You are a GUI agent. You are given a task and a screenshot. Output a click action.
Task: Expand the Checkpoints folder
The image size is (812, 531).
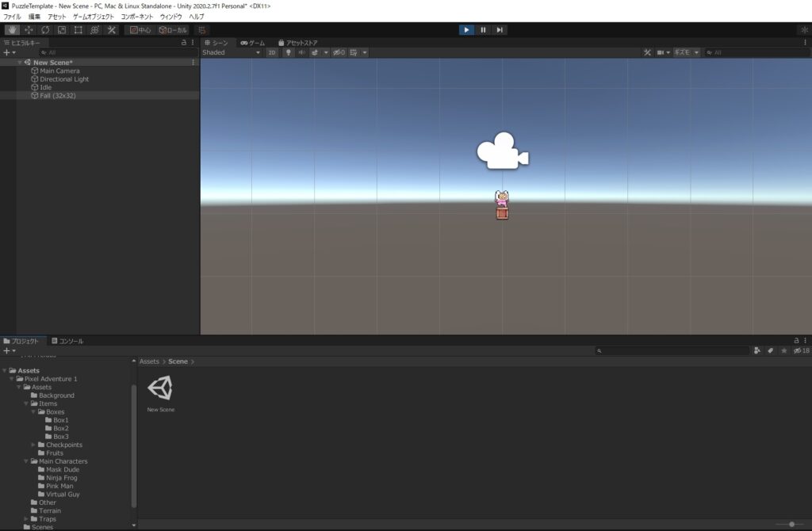coord(33,445)
